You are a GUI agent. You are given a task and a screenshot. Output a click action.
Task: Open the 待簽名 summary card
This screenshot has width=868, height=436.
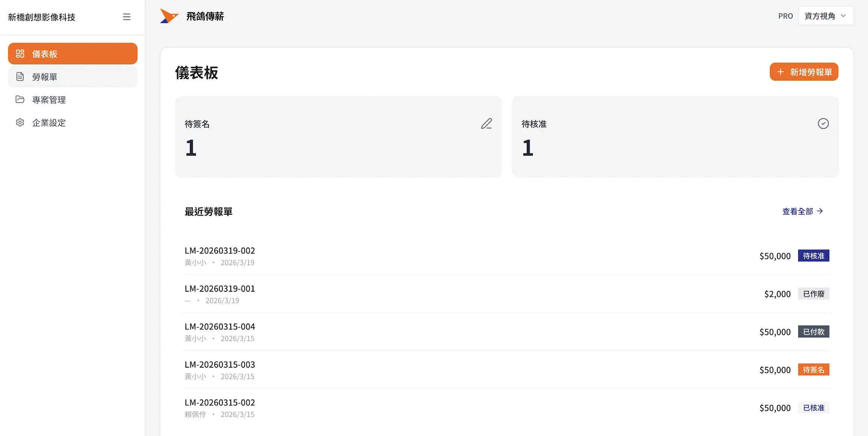338,136
